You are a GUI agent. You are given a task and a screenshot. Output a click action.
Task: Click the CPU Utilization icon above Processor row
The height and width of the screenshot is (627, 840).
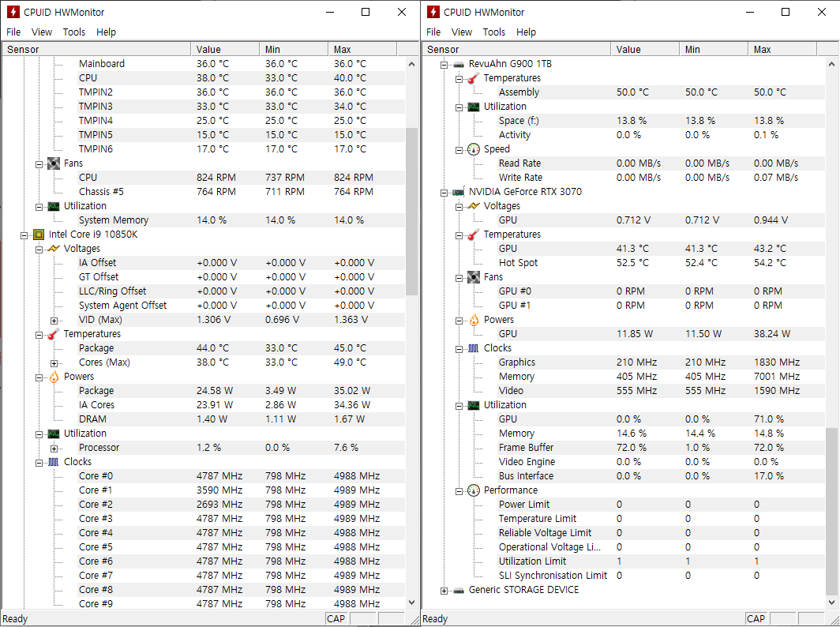(54, 434)
